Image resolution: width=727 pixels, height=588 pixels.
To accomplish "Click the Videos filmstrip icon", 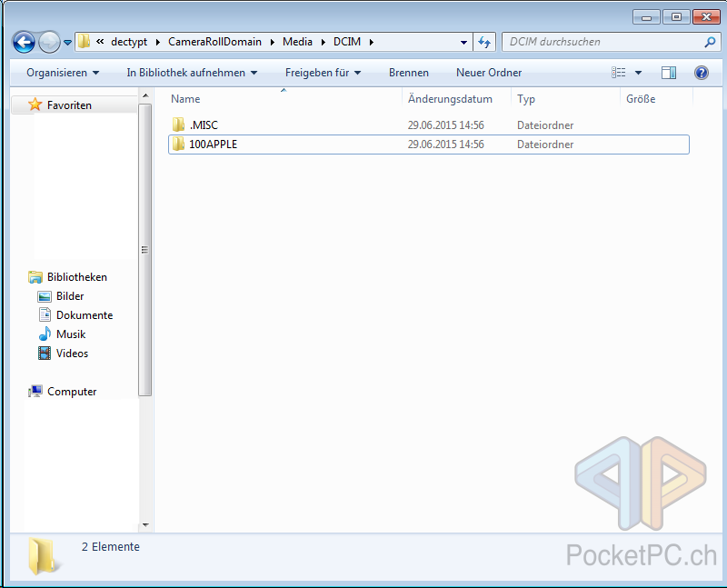I will click(45, 354).
